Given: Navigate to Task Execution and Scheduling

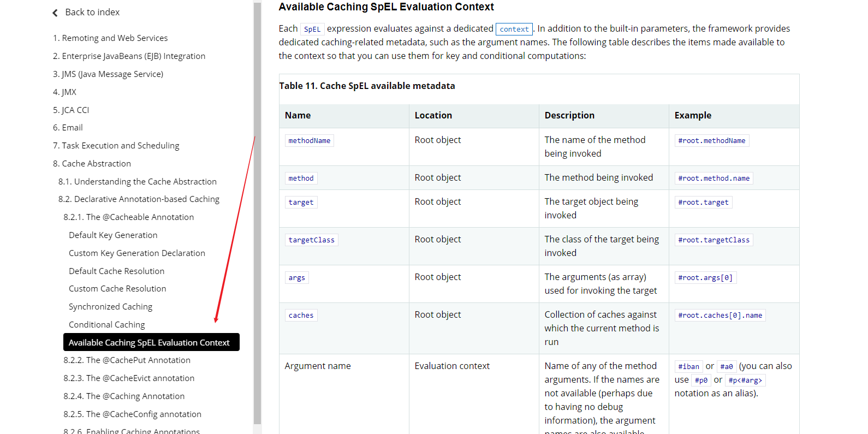Looking at the screenshot, I should coord(116,146).
